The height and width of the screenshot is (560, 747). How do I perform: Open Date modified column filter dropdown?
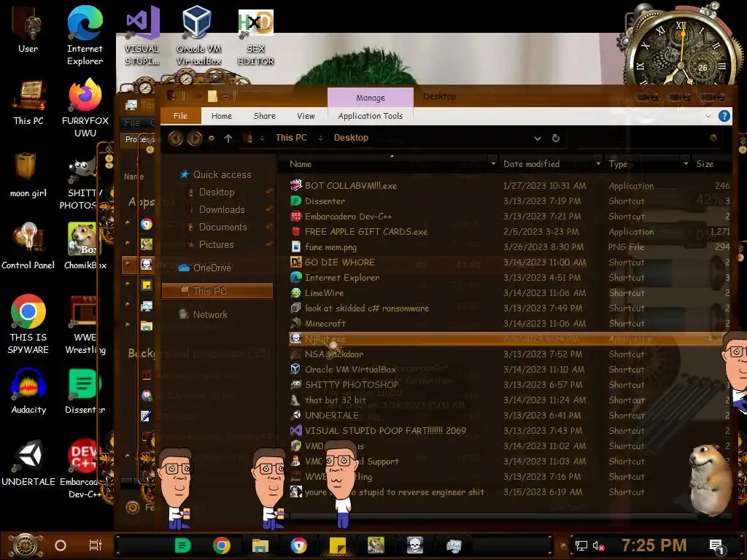(x=598, y=163)
